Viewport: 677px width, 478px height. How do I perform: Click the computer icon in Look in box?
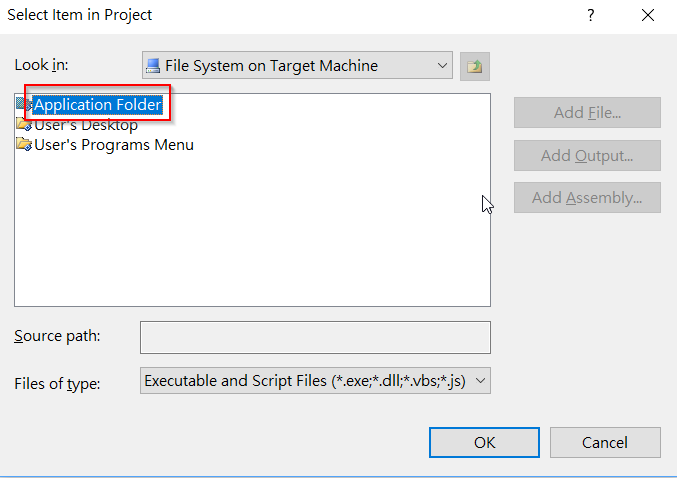tap(153, 66)
